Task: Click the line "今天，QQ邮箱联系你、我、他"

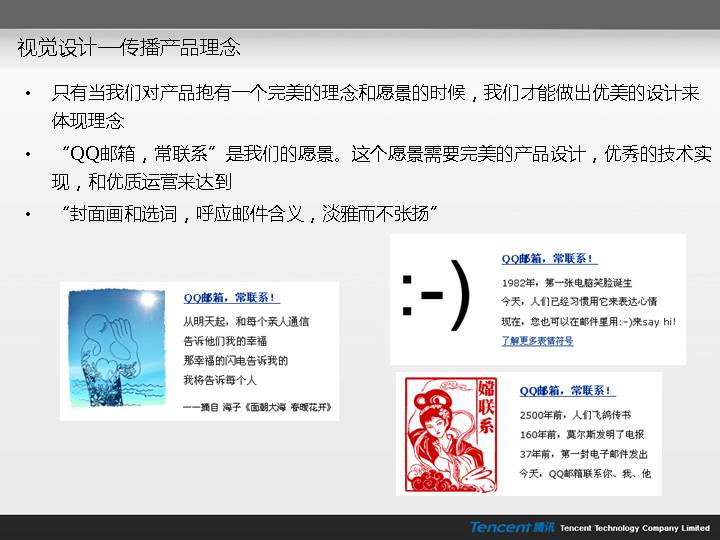Action: 585,473
